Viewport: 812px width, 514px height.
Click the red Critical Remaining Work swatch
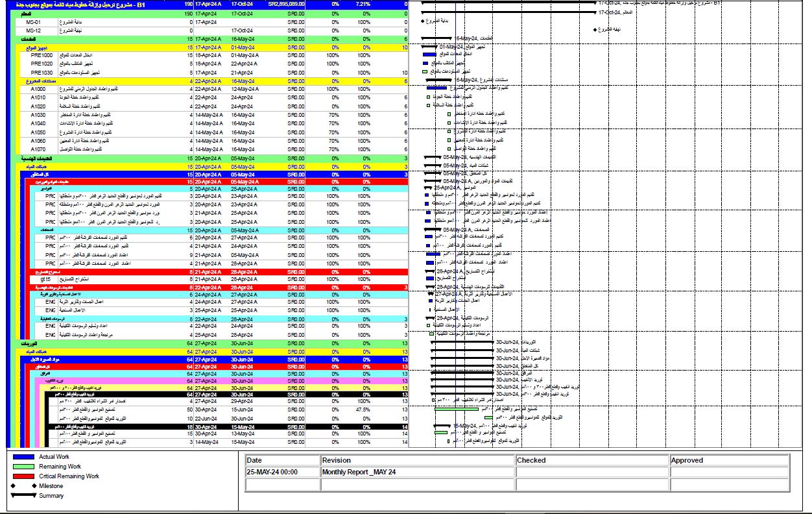point(23,476)
